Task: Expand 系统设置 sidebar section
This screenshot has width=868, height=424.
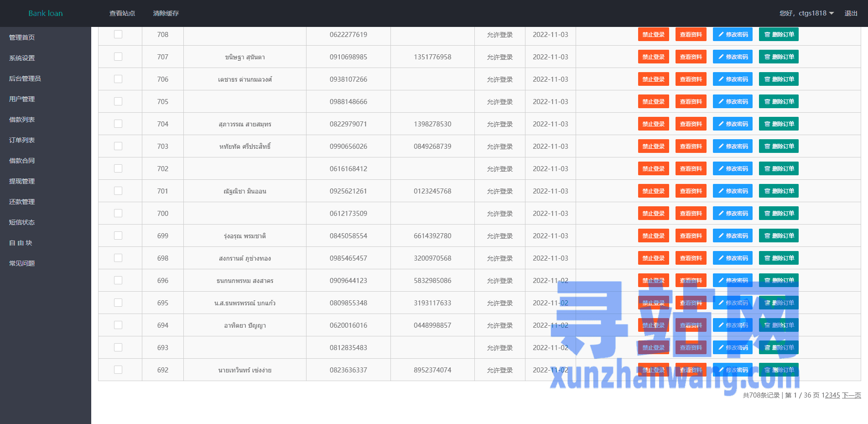Action: 22,58
